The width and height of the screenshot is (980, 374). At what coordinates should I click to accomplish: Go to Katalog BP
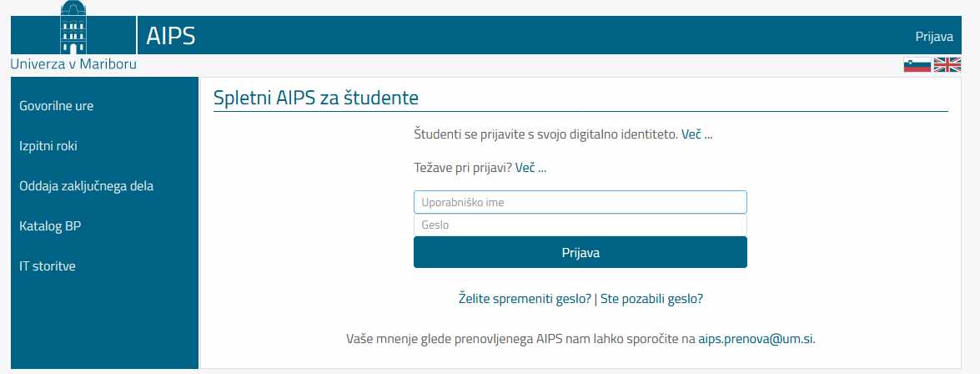[x=50, y=226]
